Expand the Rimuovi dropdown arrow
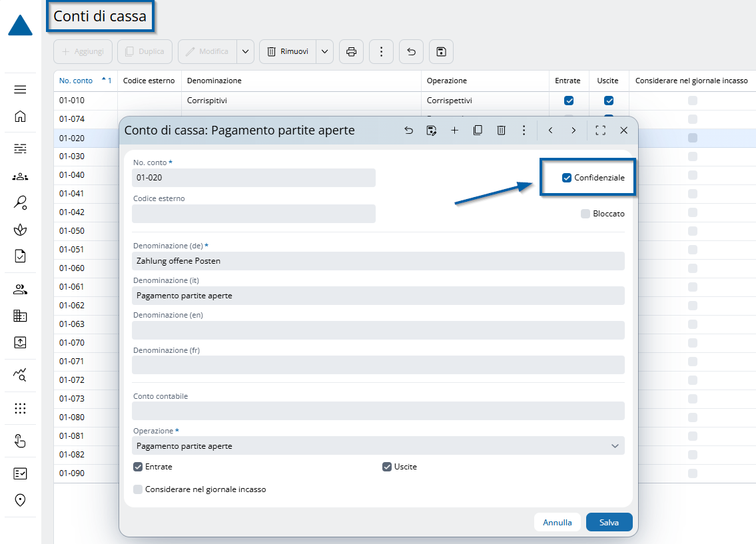 324,52
